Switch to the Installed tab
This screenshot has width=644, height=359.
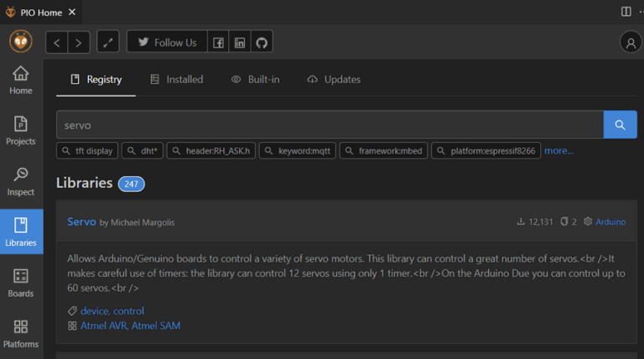(x=176, y=80)
